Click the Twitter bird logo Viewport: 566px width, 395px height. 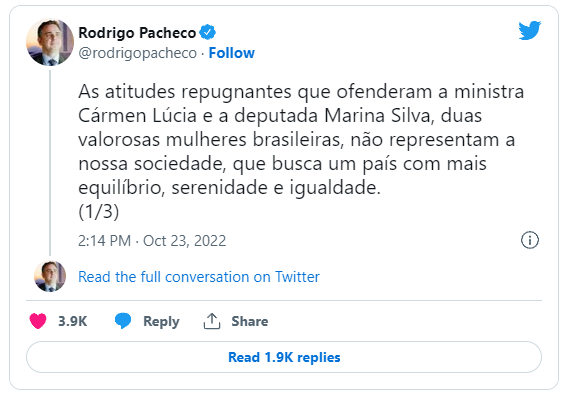point(530,31)
